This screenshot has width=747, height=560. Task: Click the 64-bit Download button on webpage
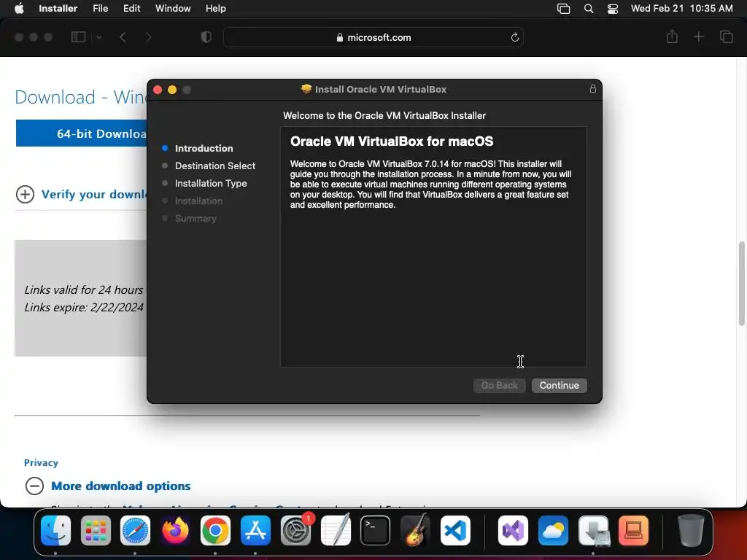click(x=82, y=133)
